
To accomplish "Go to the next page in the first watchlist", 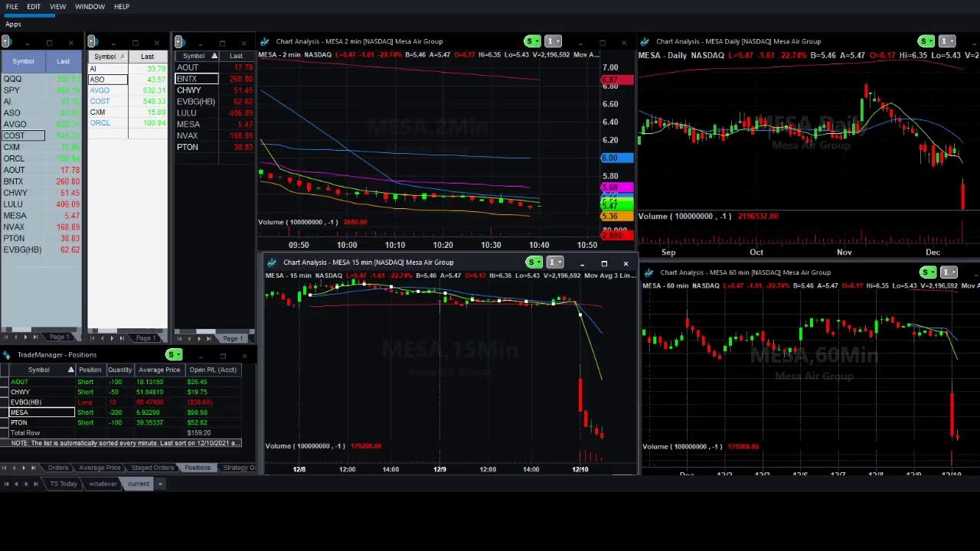I will [25, 337].
